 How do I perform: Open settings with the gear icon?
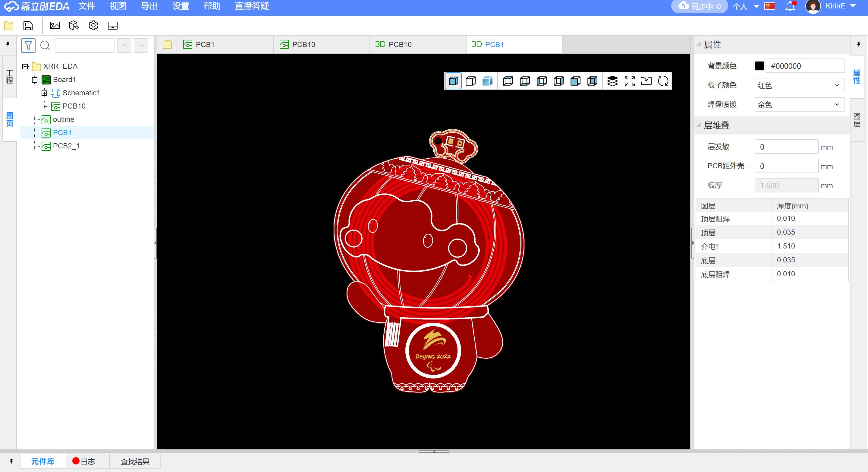pos(93,26)
